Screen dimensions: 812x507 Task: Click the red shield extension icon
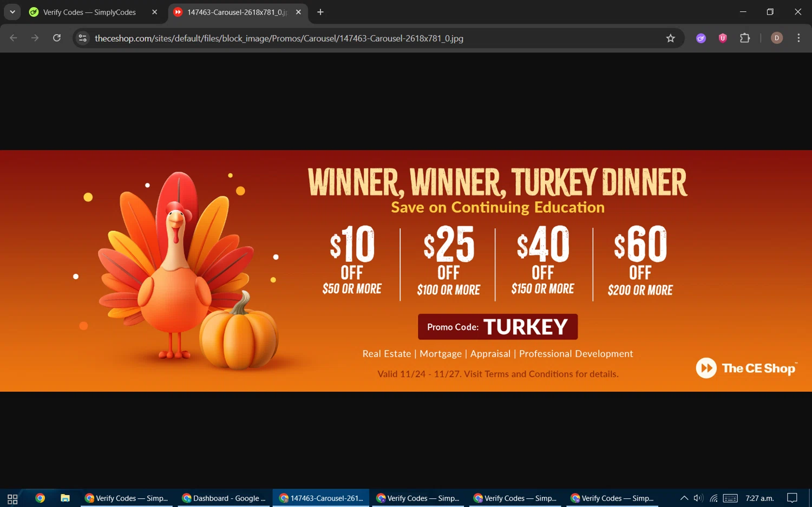click(723, 38)
